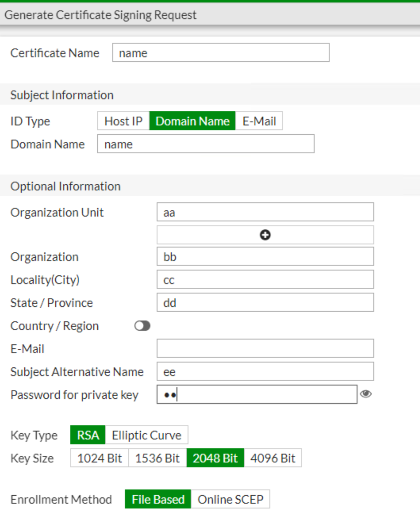Select Online SCEP enrollment method
Image resolution: width=420 pixels, height=526 pixels.
tap(230, 499)
